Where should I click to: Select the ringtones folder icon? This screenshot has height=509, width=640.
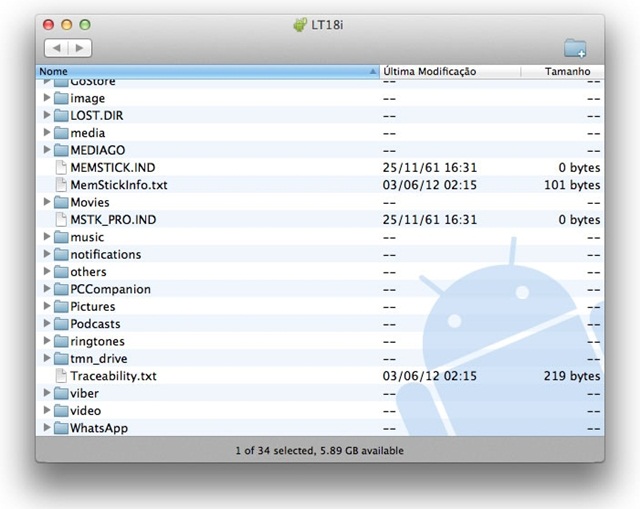[61, 341]
